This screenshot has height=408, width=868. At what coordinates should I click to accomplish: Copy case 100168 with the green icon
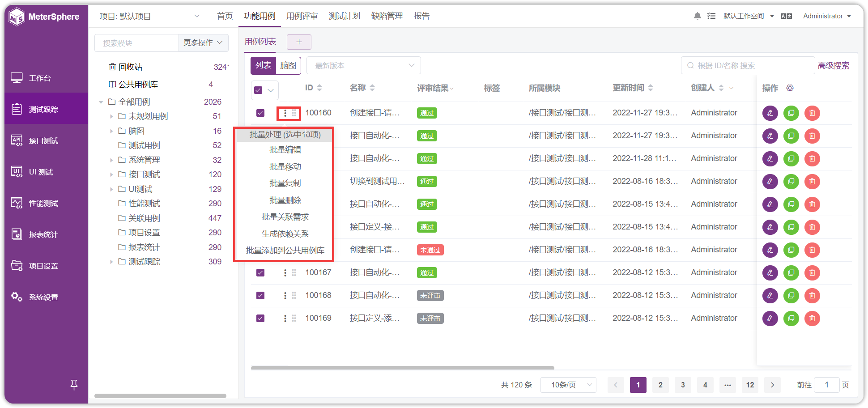click(791, 296)
